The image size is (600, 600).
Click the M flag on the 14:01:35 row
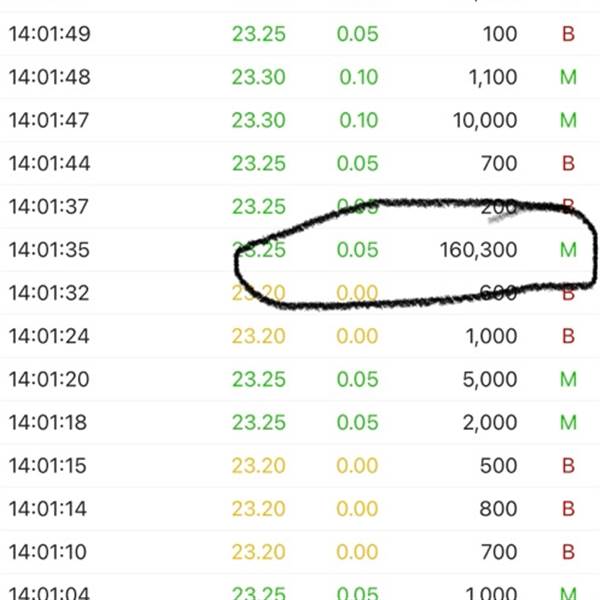coord(568,250)
